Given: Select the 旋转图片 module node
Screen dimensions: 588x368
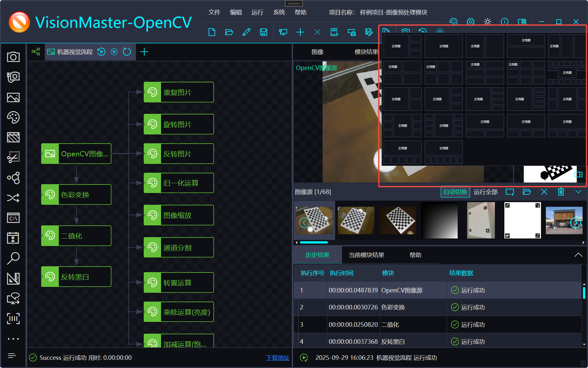Looking at the screenshot, I should (179, 124).
